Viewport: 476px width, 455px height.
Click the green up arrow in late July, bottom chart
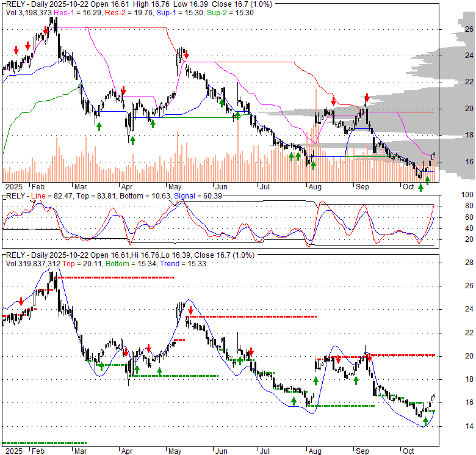pos(294,401)
